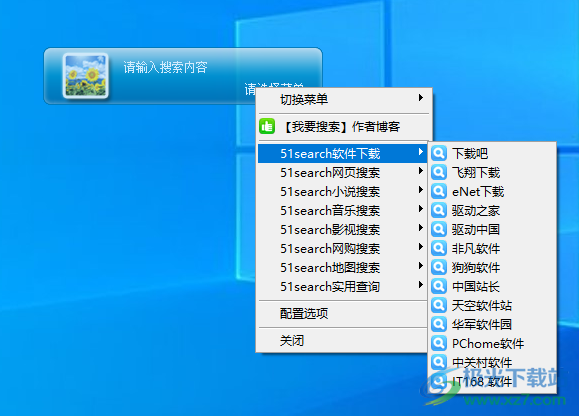Choose 驱动中国 from the submenu
This screenshot has height=416, width=579.
pos(492,229)
